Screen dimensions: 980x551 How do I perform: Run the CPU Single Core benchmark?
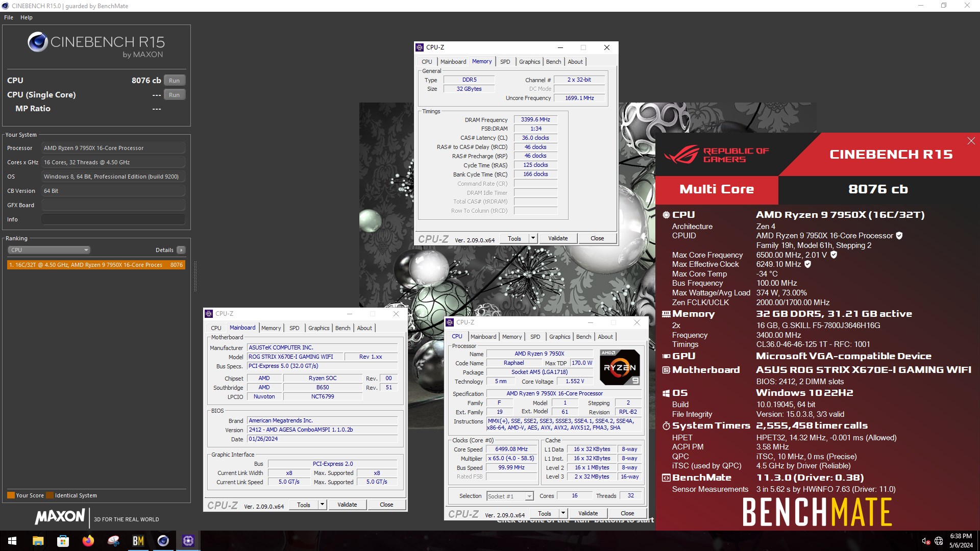coord(175,95)
